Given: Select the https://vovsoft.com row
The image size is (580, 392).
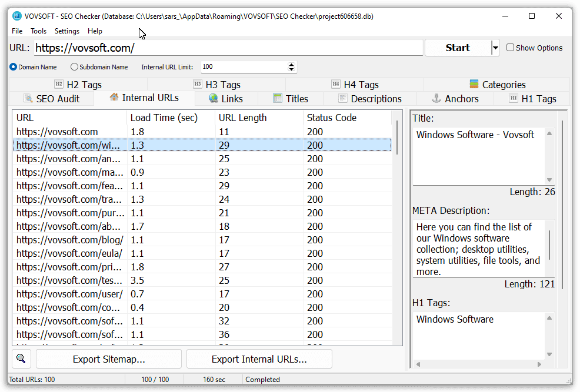Looking at the screenshot, I should [202, 132].
